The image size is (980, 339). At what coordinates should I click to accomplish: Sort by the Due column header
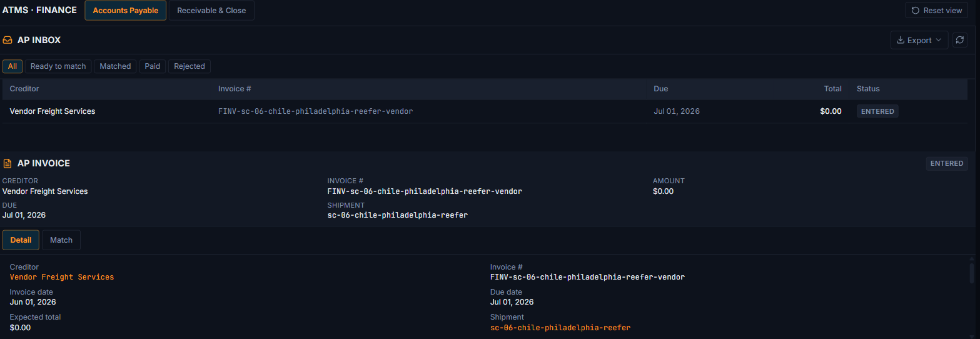pyautogui.click(x=661, y=89)
